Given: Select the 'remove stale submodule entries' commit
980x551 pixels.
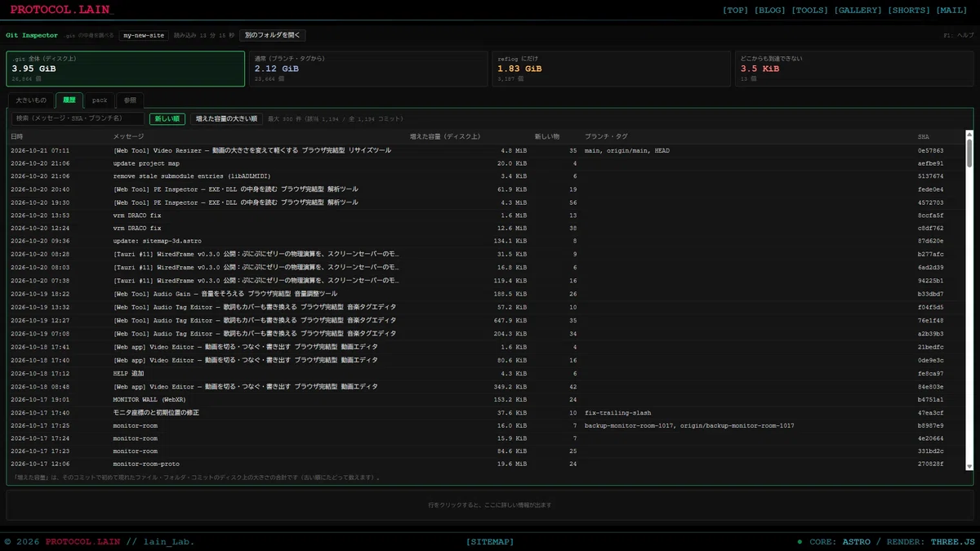Looking at the screenshot, I should tap(486, 176).
